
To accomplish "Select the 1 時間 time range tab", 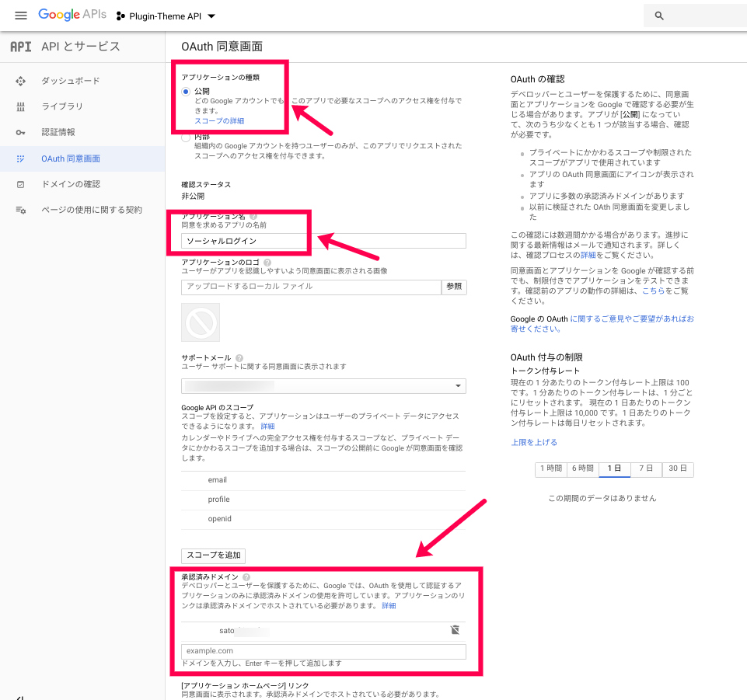I will click(550, 469).
